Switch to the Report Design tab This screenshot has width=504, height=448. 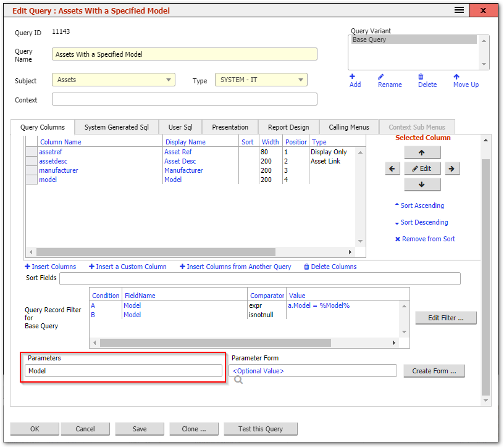click(x=288, y=127)
